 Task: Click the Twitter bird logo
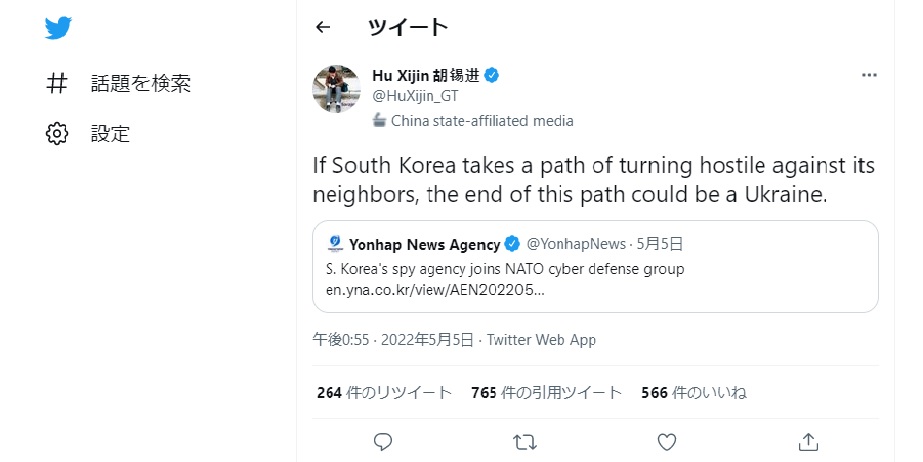[59, 28]
